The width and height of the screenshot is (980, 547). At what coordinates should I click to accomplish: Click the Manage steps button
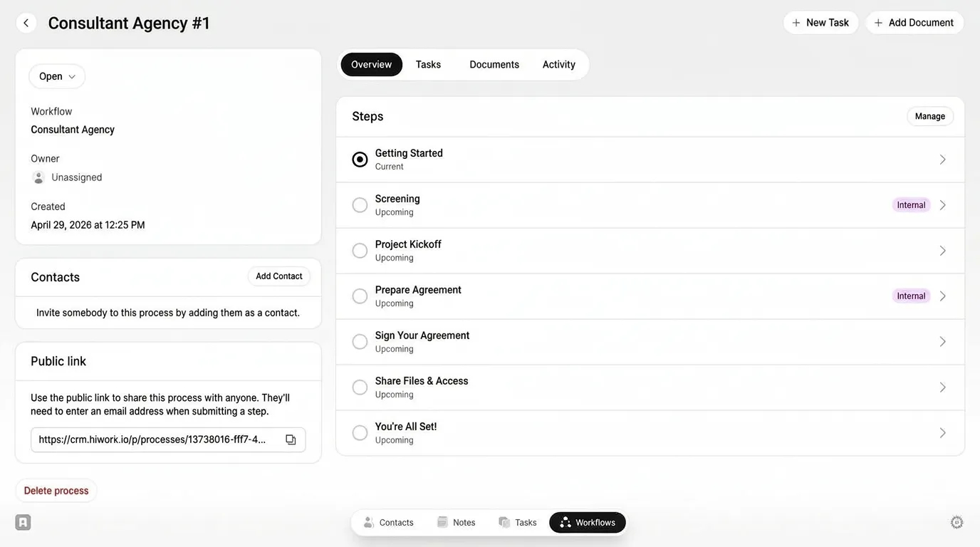[930, 116]
